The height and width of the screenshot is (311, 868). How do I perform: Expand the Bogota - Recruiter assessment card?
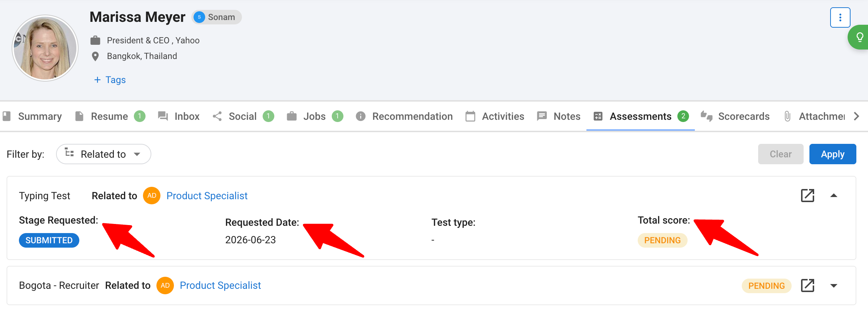coord(834,286)
